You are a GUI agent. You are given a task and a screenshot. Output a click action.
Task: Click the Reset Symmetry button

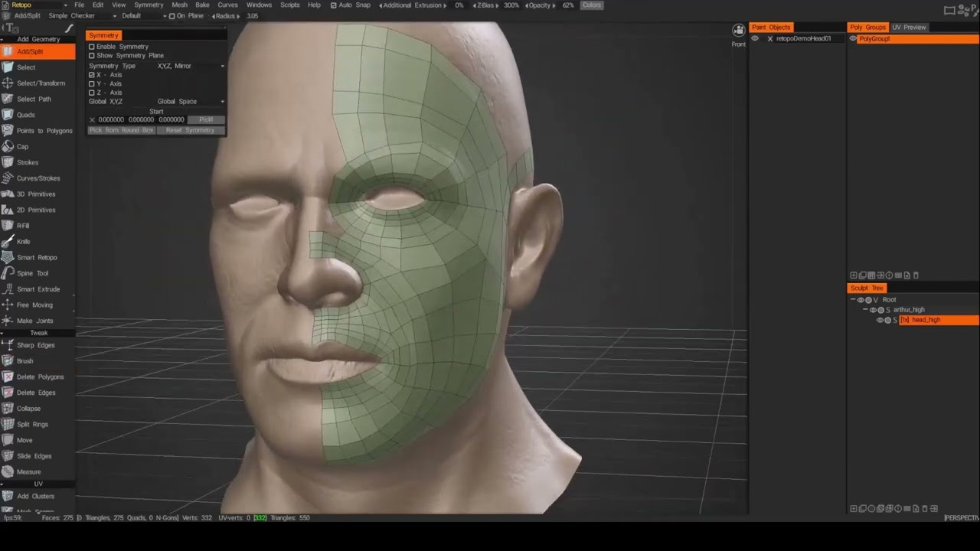[190, 130]
